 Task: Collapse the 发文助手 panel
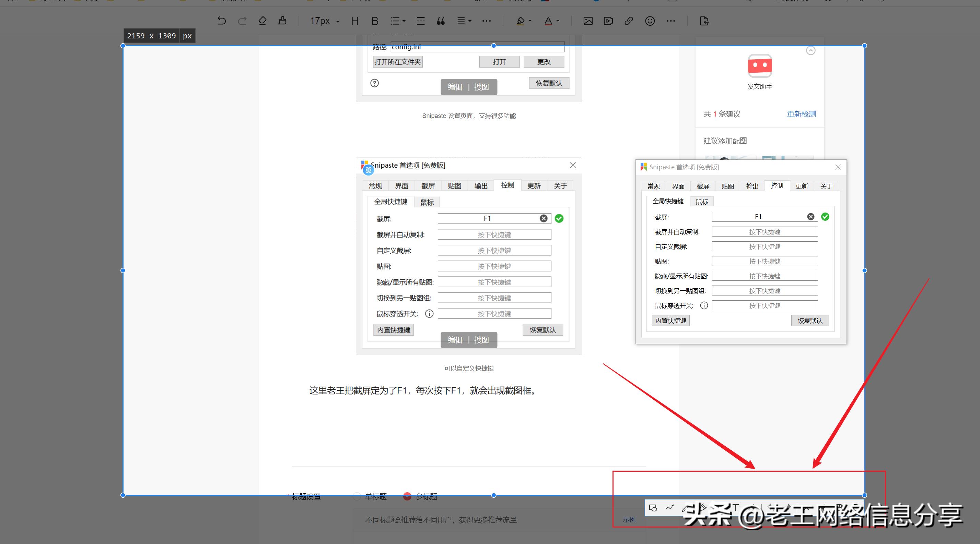pyautogui.click(x=811, y=50)
